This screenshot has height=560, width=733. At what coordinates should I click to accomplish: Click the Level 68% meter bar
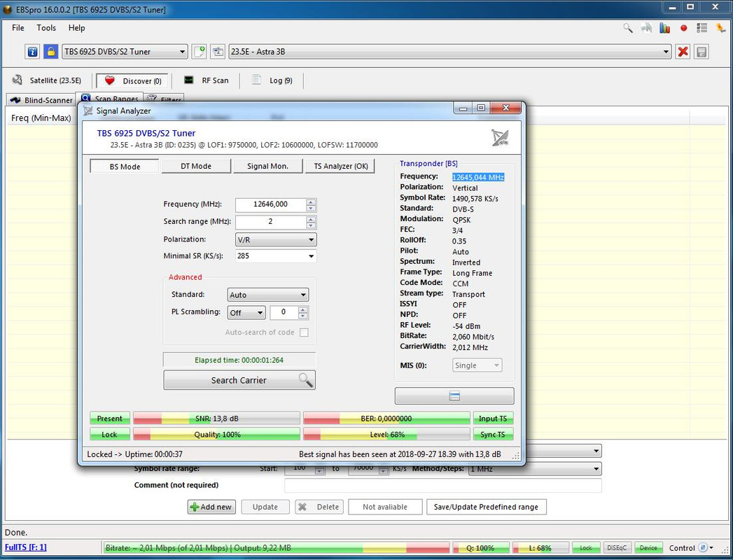coord(387,434)
